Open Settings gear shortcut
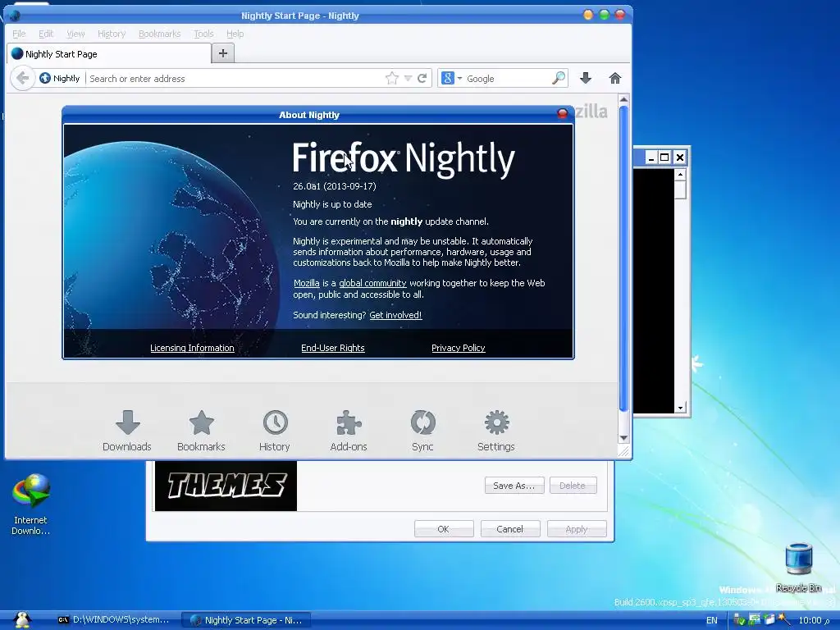The image size is (840, 630). pyautogui.click(x=496, y=431)
